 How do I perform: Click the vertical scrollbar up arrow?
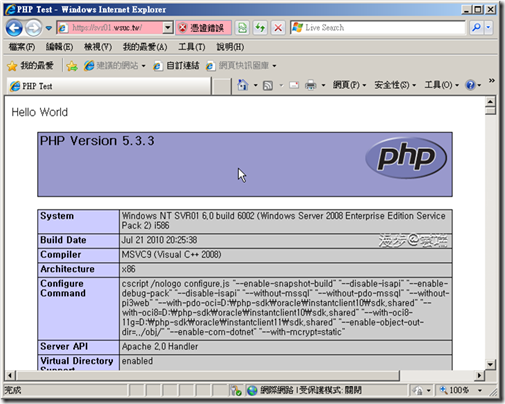pos(490,101)
